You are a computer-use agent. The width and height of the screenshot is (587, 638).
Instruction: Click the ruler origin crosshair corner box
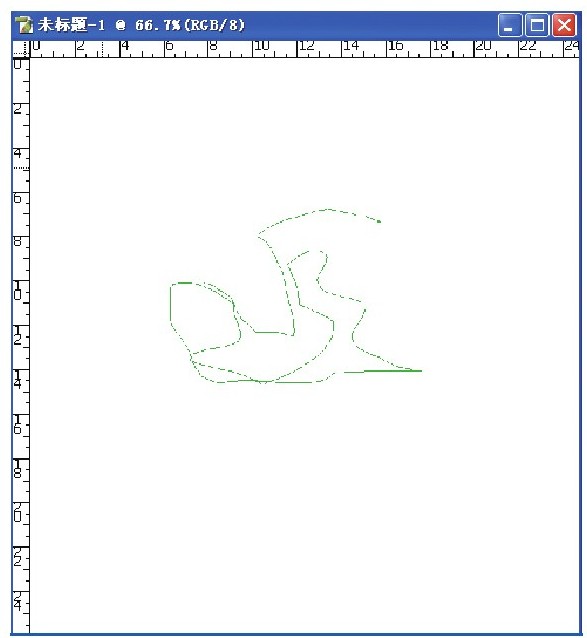(21, 49)
